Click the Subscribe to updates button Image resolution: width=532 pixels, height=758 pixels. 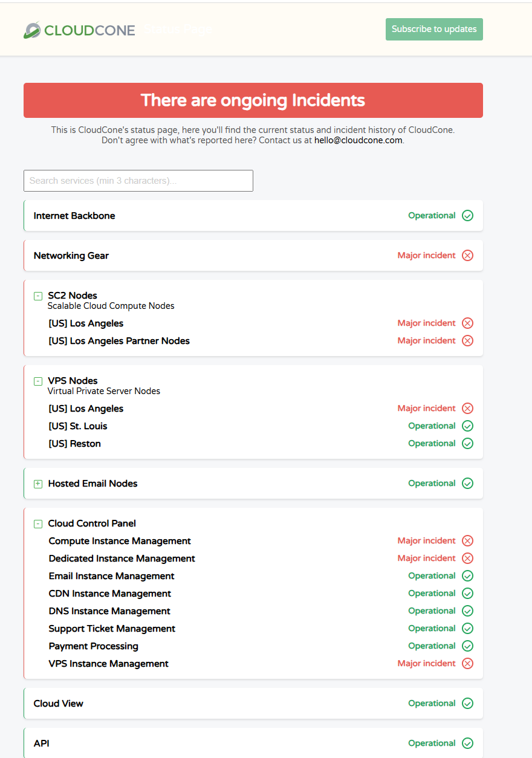tap(434, 29)
